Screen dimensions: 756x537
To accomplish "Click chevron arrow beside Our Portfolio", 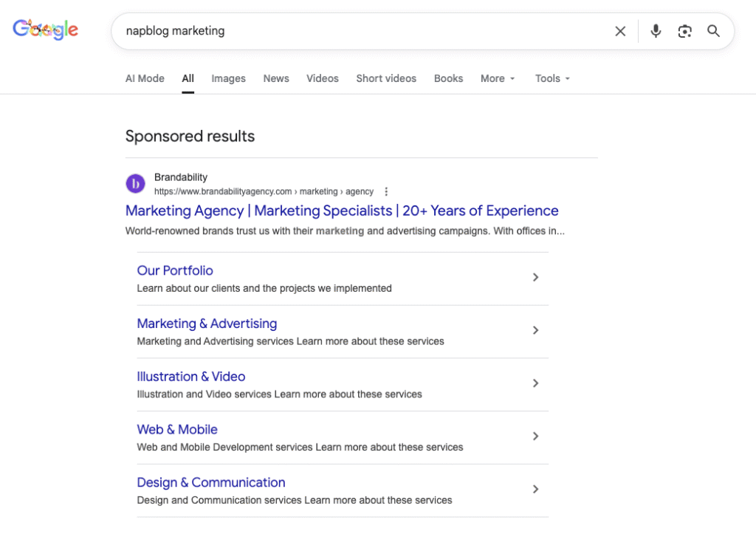I will (536, 277).
